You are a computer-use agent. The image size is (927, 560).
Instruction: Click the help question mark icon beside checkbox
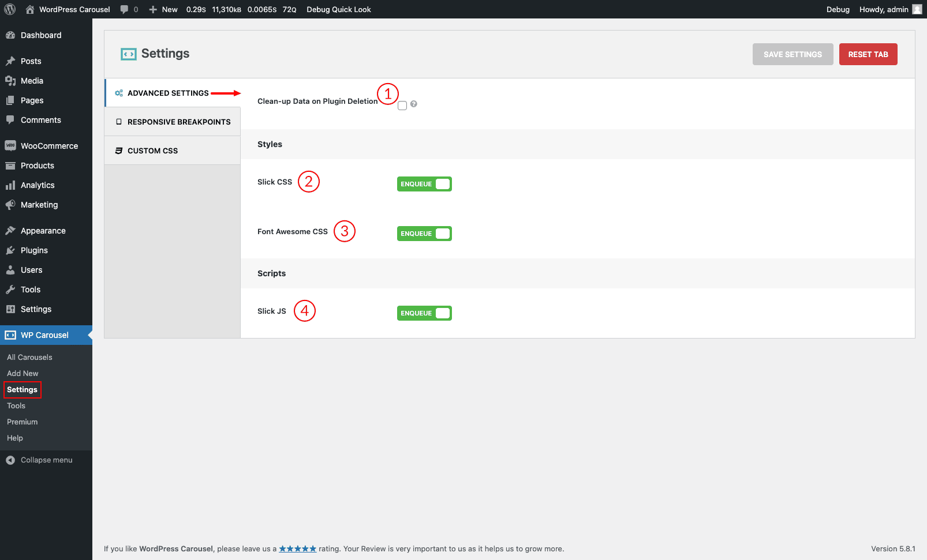(x=414, y=104)
